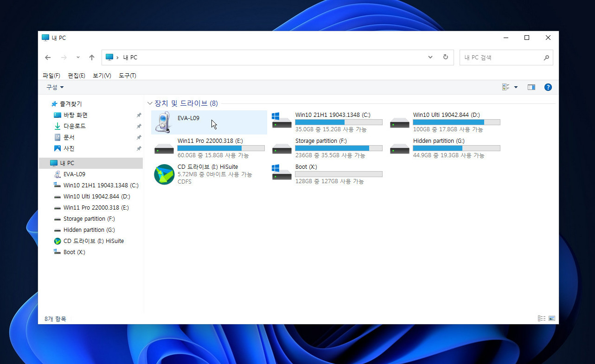Unpin 바탕 화면 pin icon
The height and width of the screenshot is (364, 595).
click(139, 115)
